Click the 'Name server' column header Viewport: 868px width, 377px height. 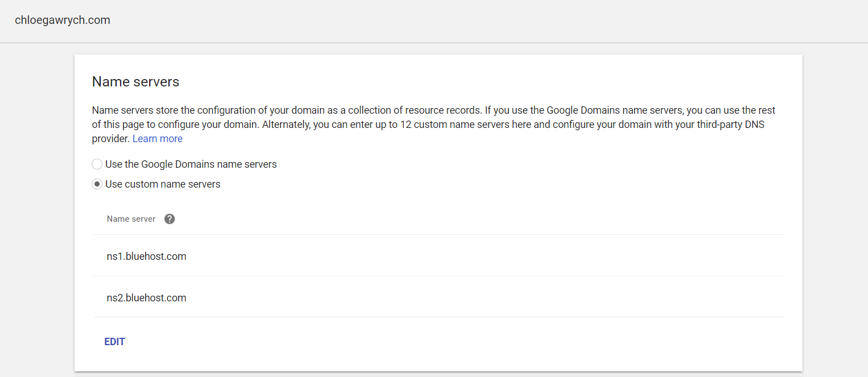(x=131, y=219)
